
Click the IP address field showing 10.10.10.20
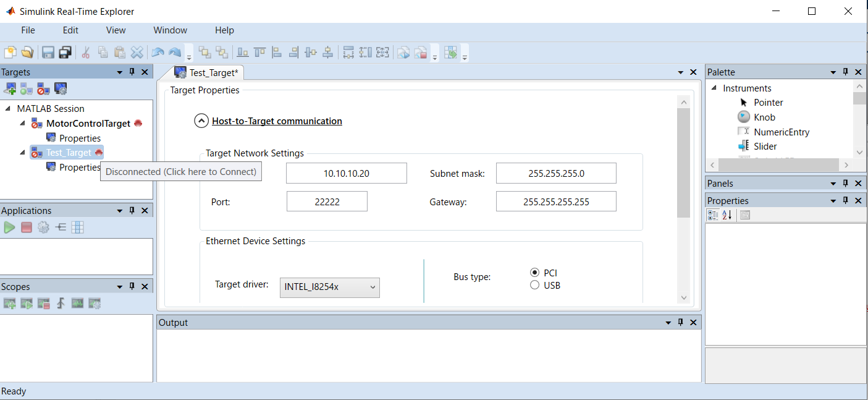pyautogui.click(x=347, y=174)
